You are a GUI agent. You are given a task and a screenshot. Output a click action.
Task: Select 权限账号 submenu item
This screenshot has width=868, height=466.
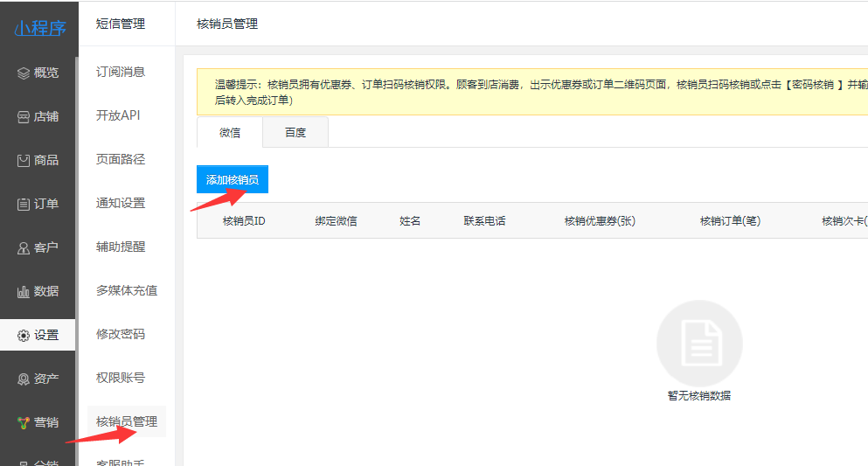point(120,378)
